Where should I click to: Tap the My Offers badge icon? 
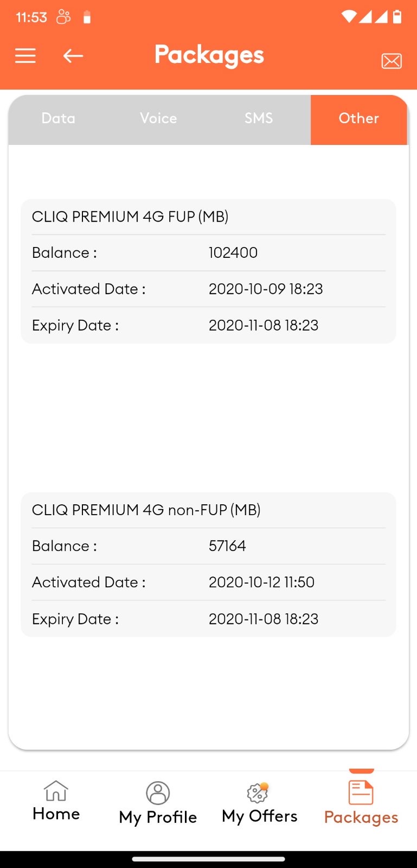pyautogui.click(x=258, y=793)
